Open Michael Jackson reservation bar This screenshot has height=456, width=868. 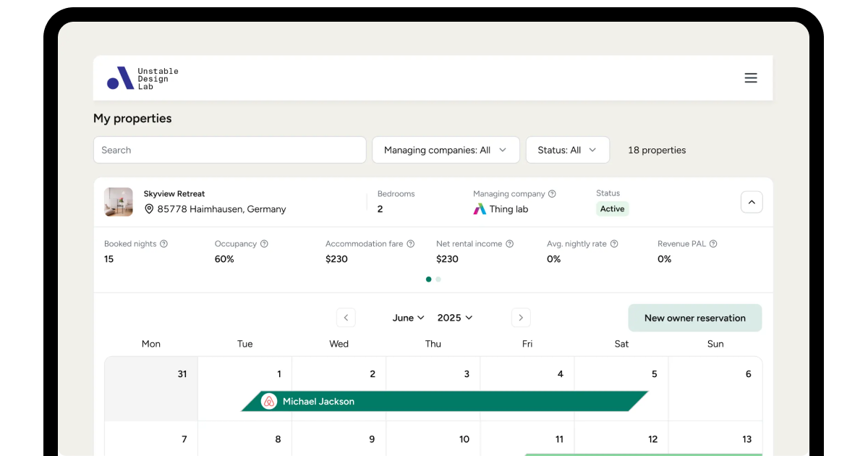[x=445, y=401]
